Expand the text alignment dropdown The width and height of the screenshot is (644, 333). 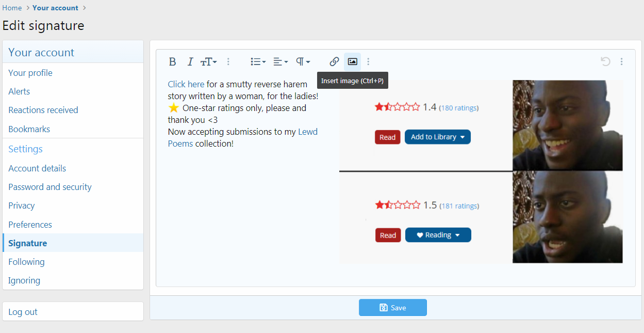(x=280, y=62)
